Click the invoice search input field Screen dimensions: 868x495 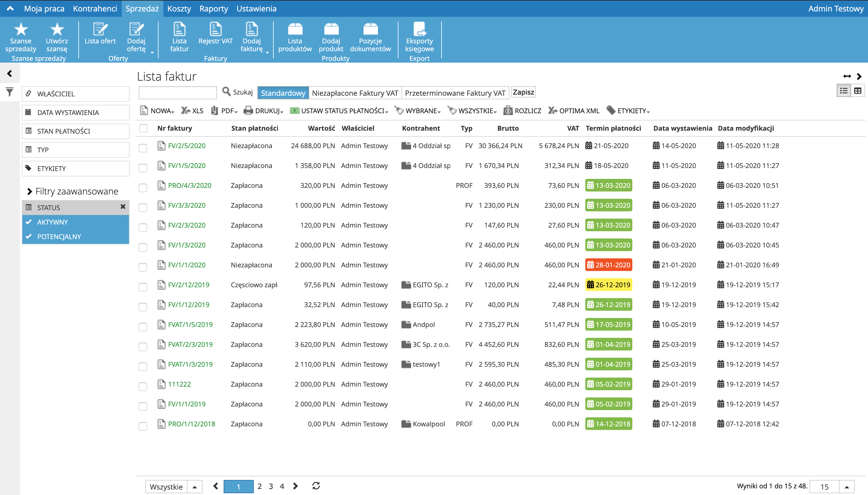(178, 92)
